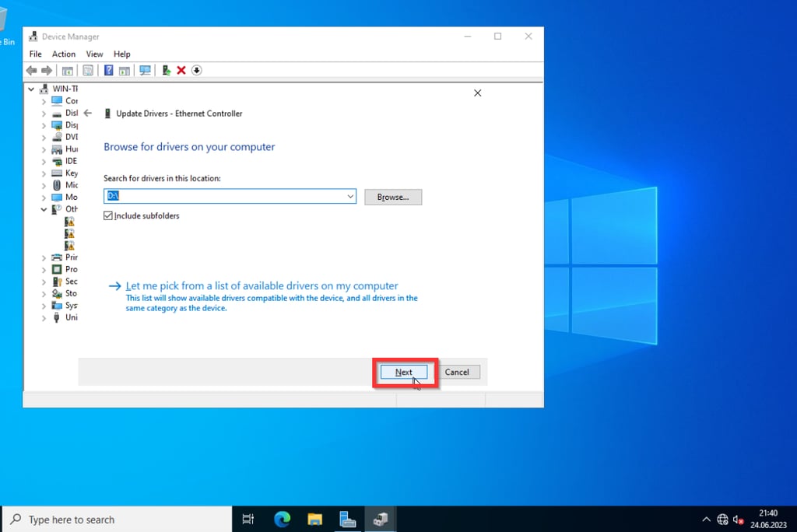Pick from a list of available drivers
Image resolution: width=797 pixels, height=532 pixels.
(x=262, y=286)
